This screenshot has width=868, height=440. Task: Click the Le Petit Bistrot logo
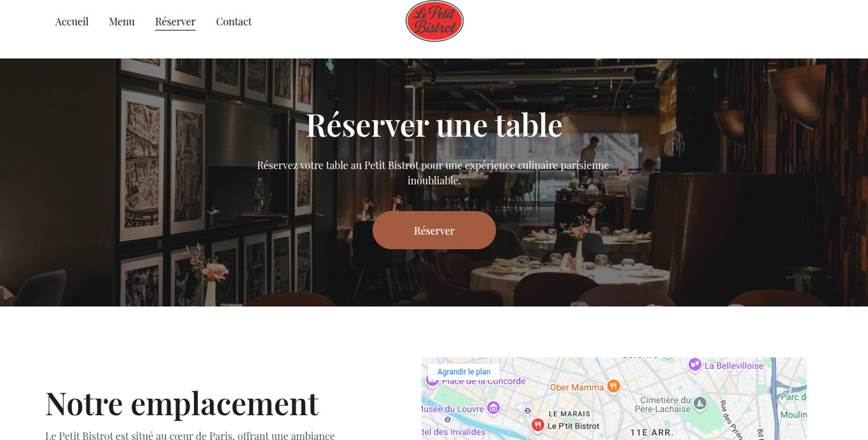click(434, 21)
